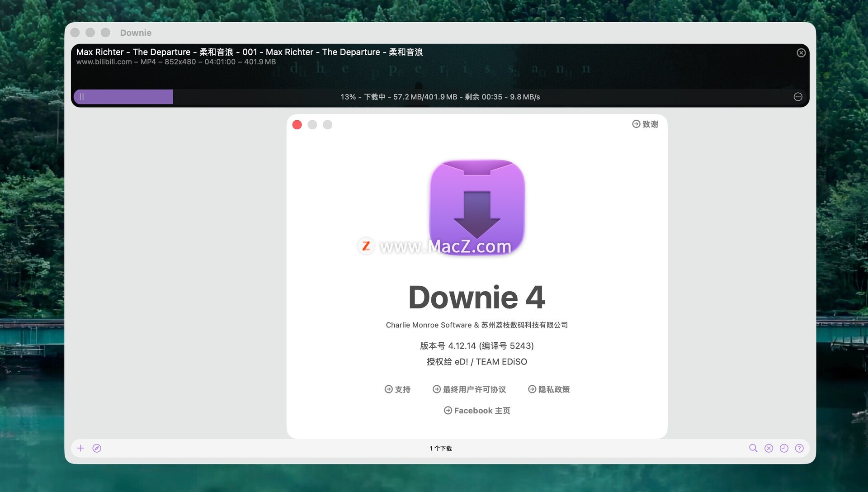Pause the Max Richter download
The width and height of the screenshot is (868, 492).
pyautogui.click(x=82, y=97)
